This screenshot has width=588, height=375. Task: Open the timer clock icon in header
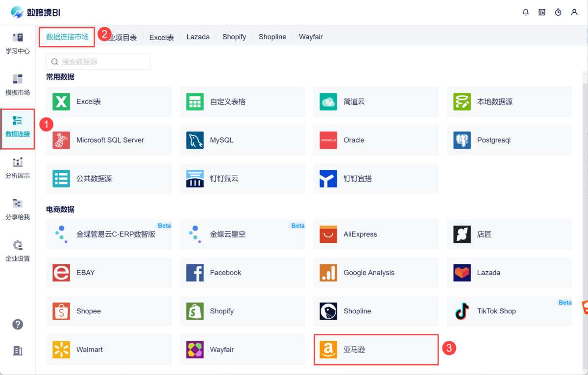click(558, 12)
